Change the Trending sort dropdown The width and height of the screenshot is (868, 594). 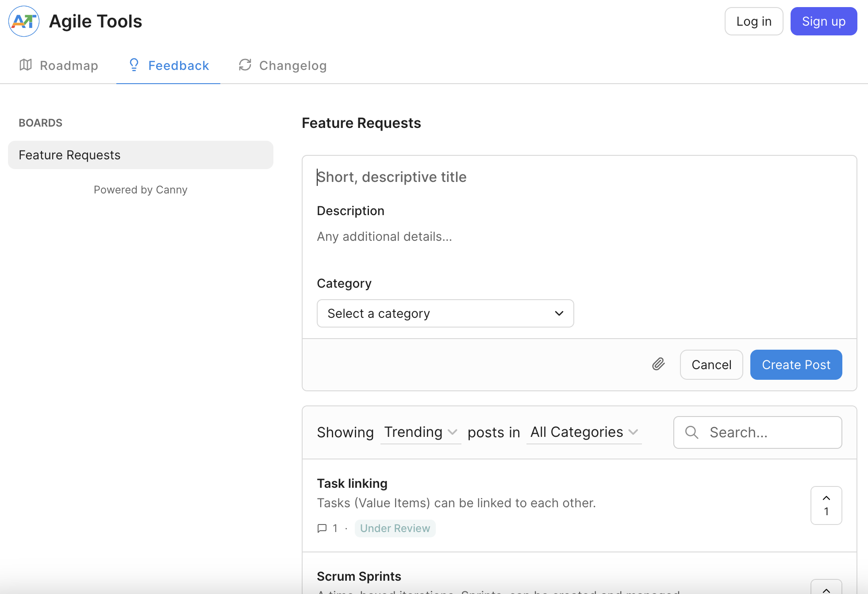[x=420, y=432]
